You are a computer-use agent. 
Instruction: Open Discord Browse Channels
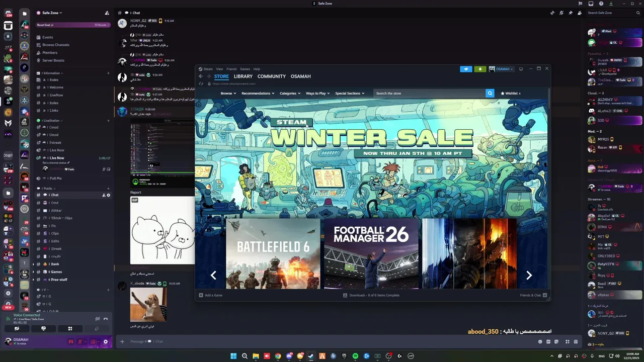click(x=56, y=45)
